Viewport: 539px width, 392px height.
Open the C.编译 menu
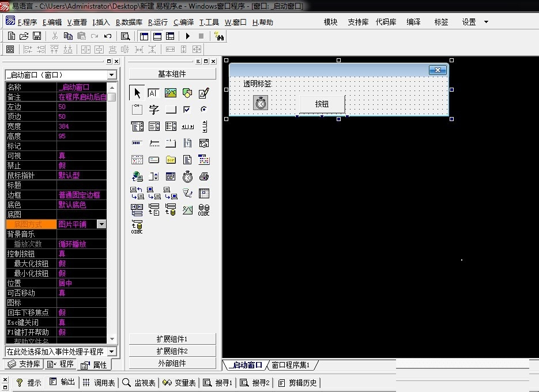pos(183,22)
